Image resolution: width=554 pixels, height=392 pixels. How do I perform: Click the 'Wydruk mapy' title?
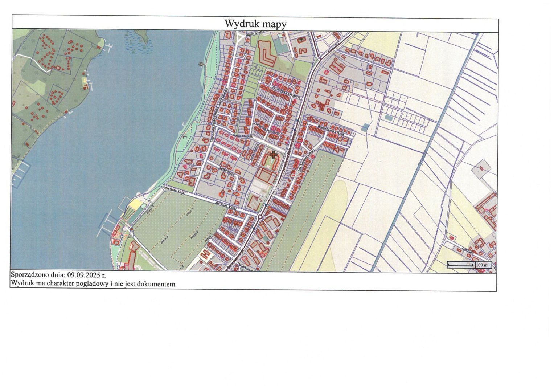click(x=255, y=24)
